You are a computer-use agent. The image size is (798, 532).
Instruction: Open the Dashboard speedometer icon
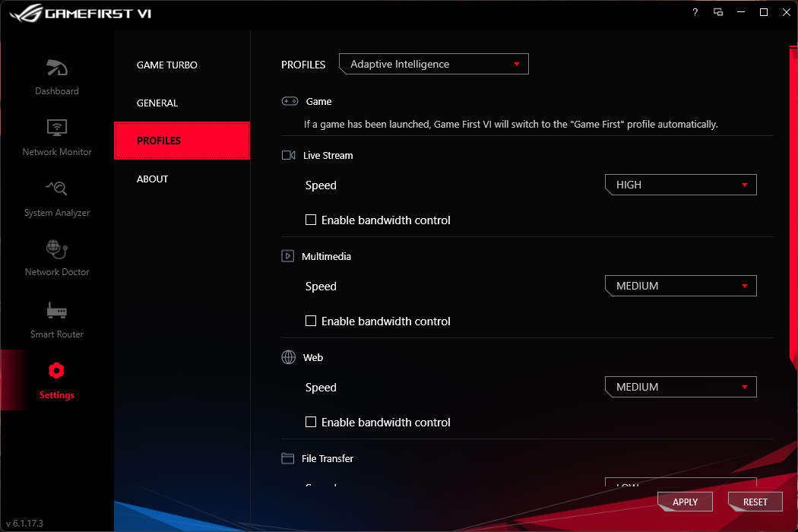[x=56, y=68]
